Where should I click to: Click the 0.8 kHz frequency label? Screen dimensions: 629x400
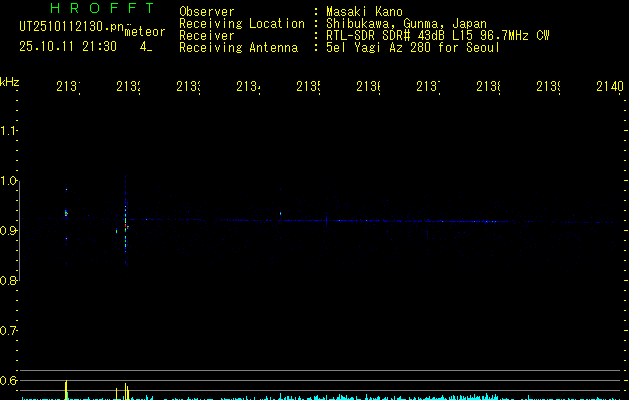pyautogui.click(x=8, y=280)
